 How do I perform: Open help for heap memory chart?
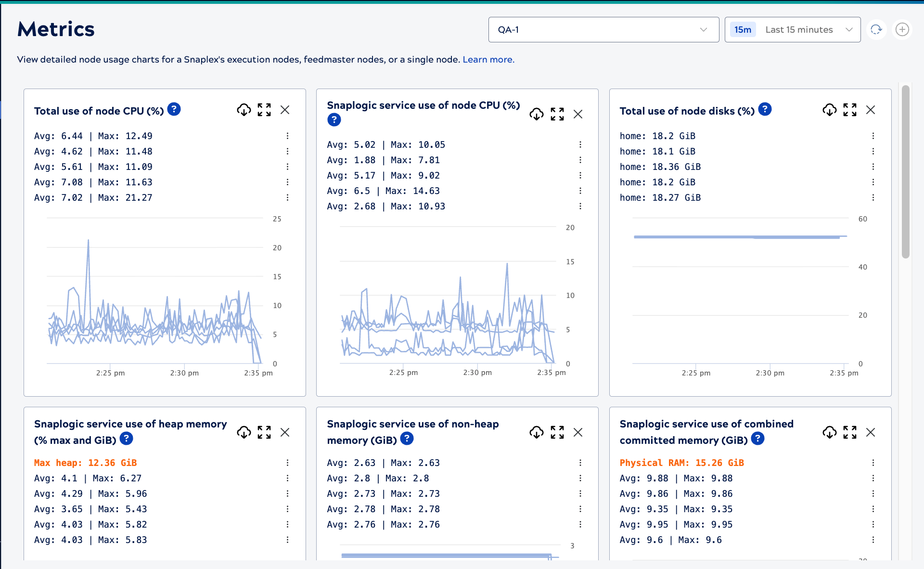click(127, 439)
